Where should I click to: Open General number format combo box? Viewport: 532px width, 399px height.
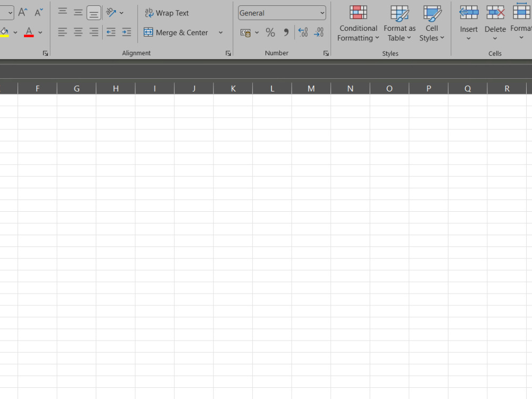tap(282, 13)
